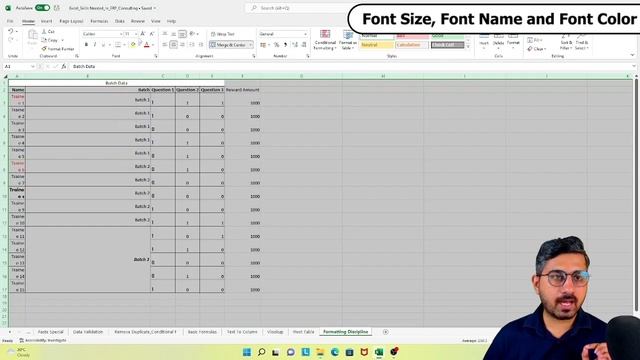Image resolution: width=640 pixels, height=360 pixels.
Task: Click Increase Indent icon
Action: (201, 44)
